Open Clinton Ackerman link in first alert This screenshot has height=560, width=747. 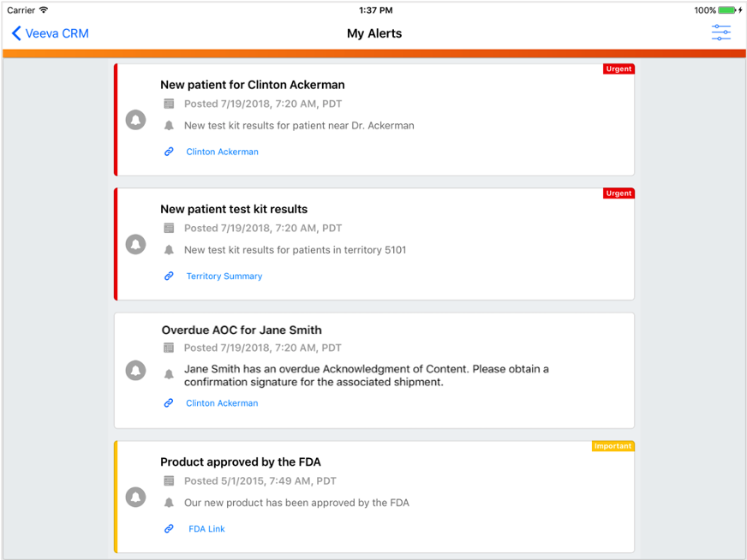(x=222, y=152)
